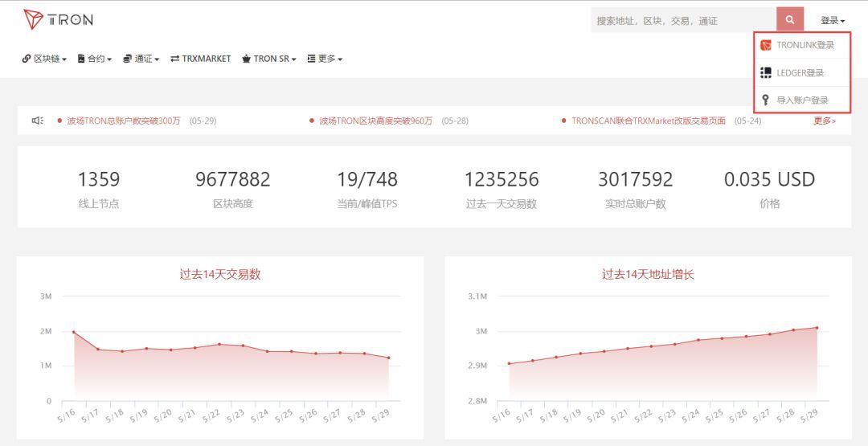Click the coins icon beside 通证
Screen dimensions: 868x446
(x=127, y=59)
